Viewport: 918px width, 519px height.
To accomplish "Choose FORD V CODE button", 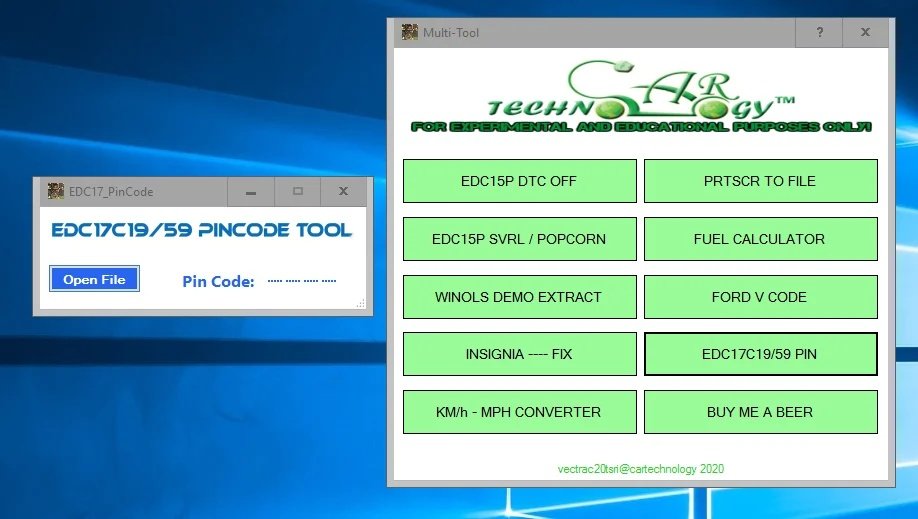I will (761, 297).
